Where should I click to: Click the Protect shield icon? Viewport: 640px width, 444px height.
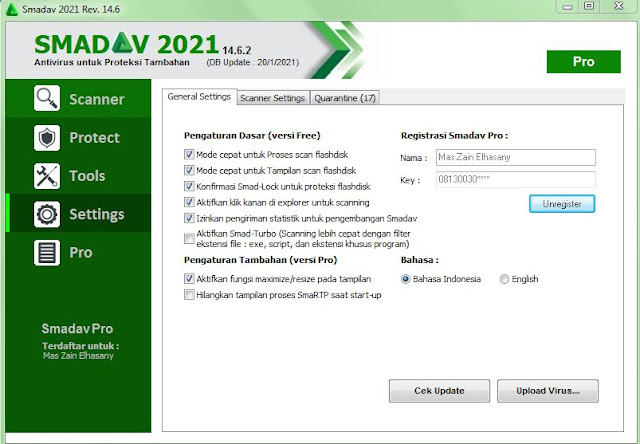click(x=47, y=138)
